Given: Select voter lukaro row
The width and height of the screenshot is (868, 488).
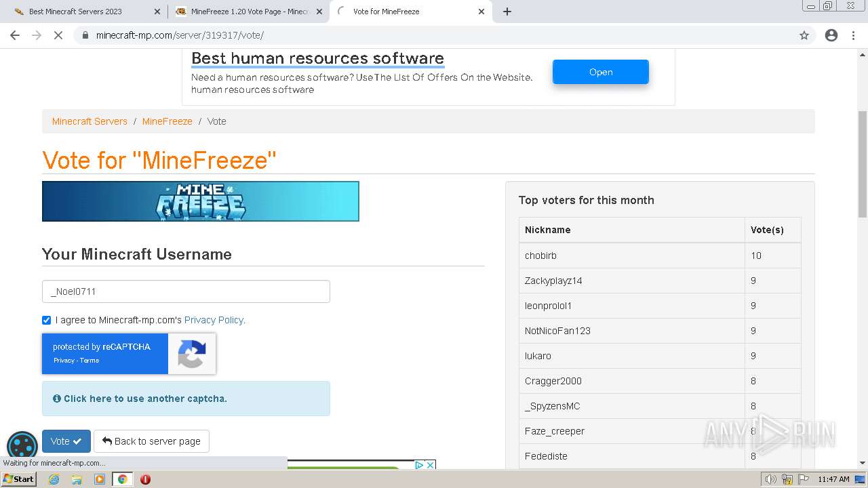Looking at the screenshot, I should 660,356.
